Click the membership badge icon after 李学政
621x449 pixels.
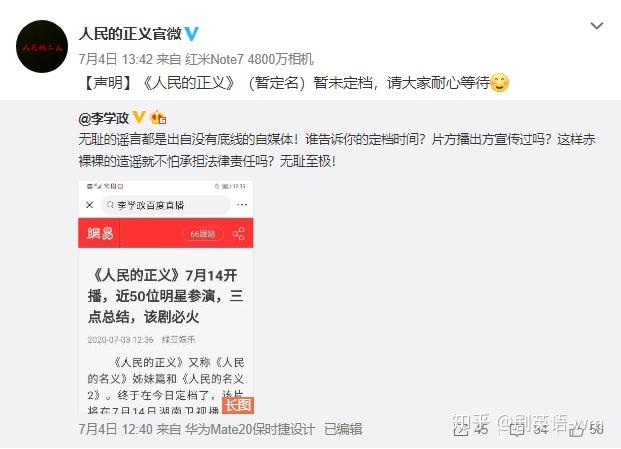[158, 117]
